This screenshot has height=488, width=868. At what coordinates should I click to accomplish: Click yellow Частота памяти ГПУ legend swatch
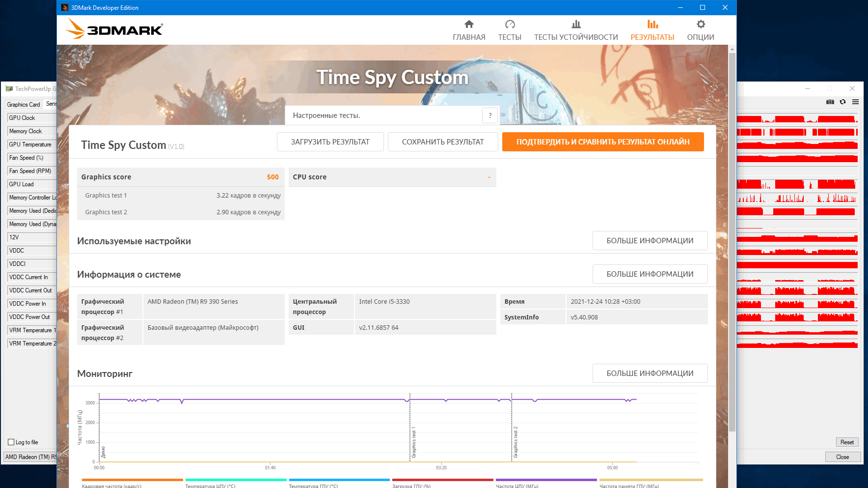pyautogui.click(x=651, y=480)
